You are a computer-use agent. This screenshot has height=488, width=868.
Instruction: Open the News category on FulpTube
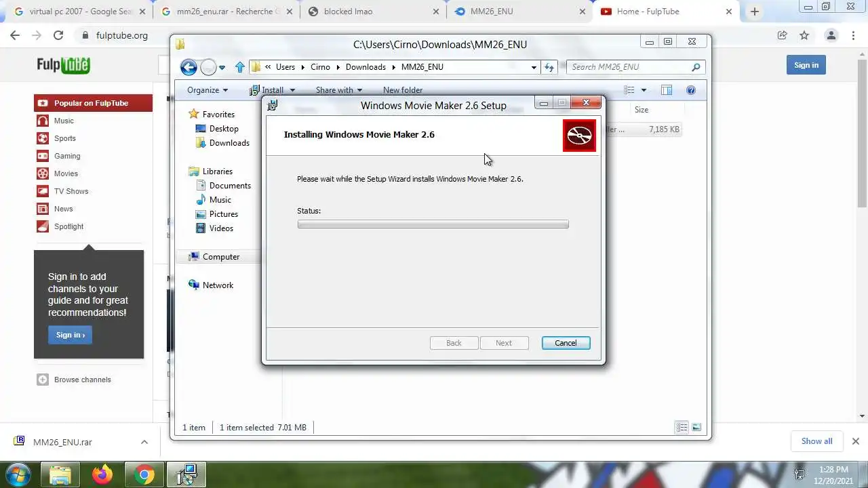63,209
